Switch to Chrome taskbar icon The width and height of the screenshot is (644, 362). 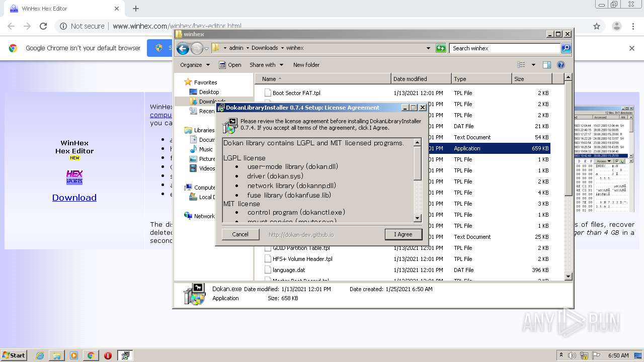(91, 355)
